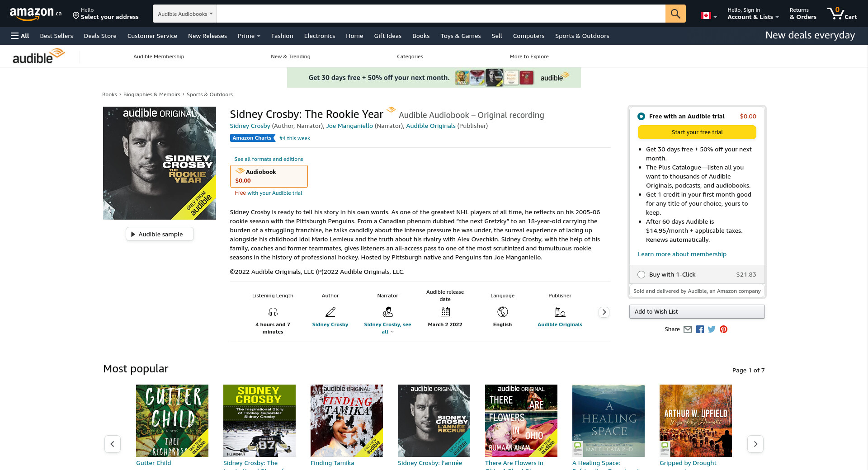Click #4 this week chart link
868x470 pixels.
point(295,138)
